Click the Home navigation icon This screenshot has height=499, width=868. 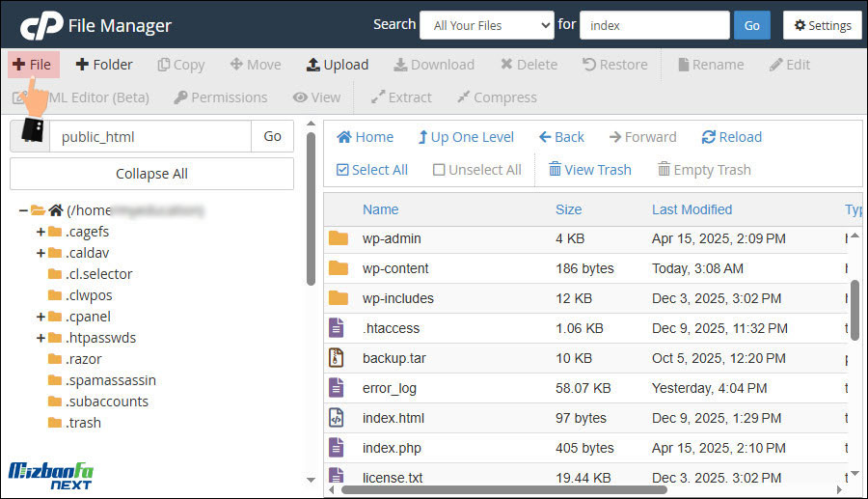[343, 137]
